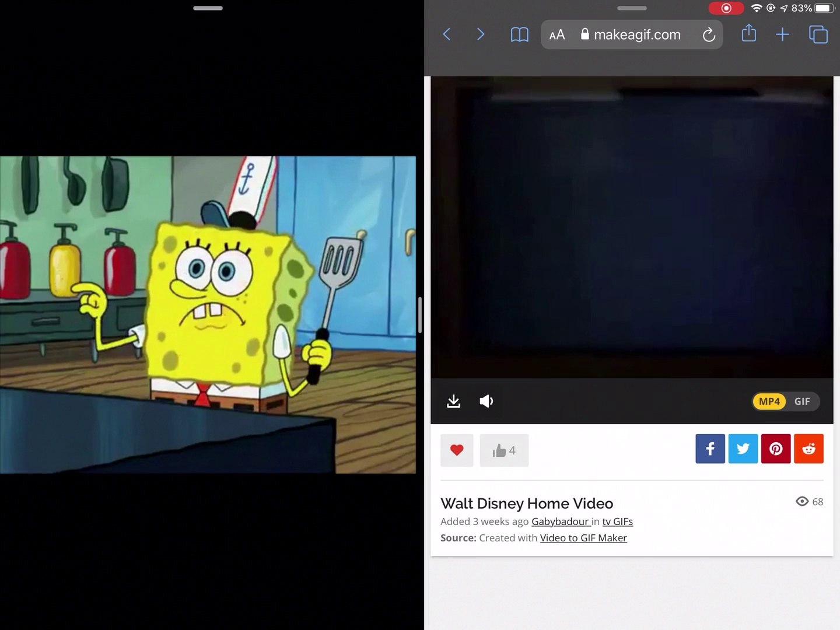Open the AA reader text options

pyautogui.click(x=557, y=35)
